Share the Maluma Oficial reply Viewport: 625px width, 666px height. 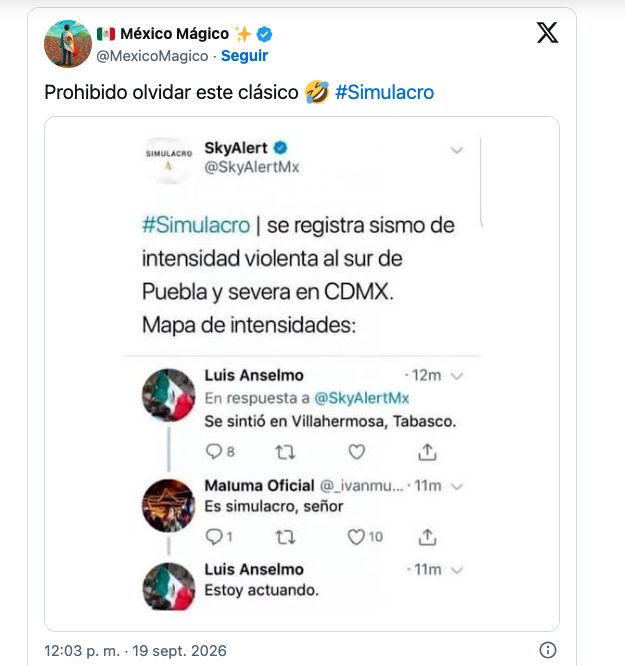coord(427,537)
